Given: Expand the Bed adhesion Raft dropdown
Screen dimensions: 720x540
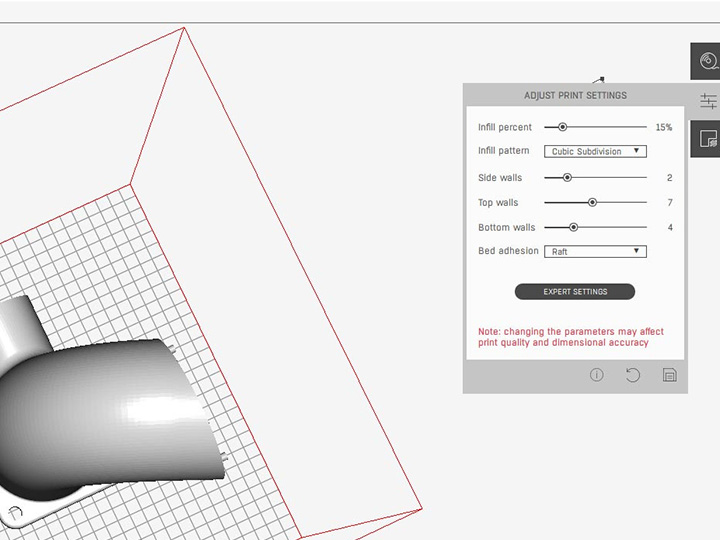Looking at the screenshot, I should coord(594,252).
